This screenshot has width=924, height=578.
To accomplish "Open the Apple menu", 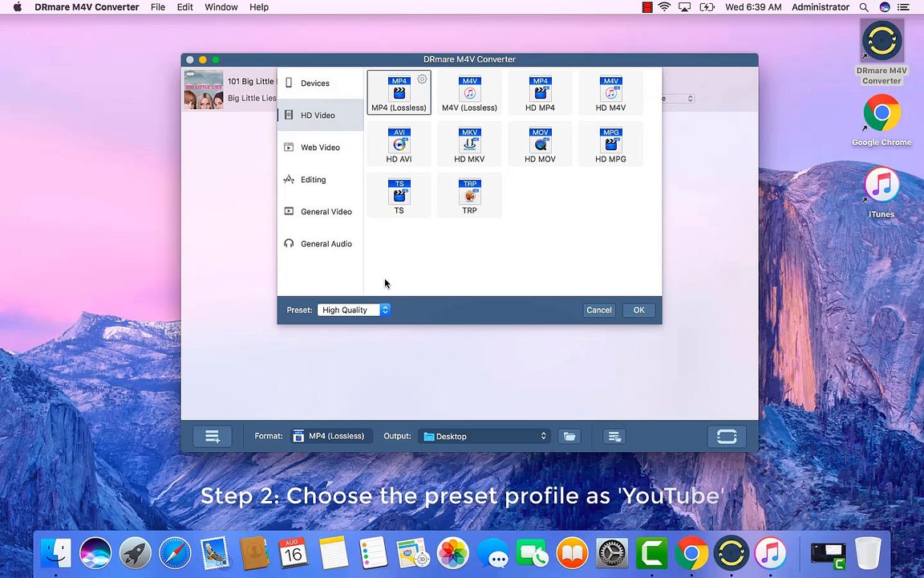I will pos(17,7).
